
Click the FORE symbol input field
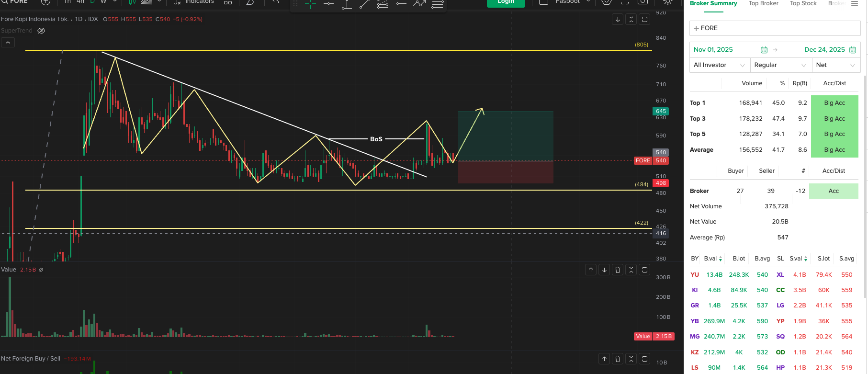(x=775, y=28)
